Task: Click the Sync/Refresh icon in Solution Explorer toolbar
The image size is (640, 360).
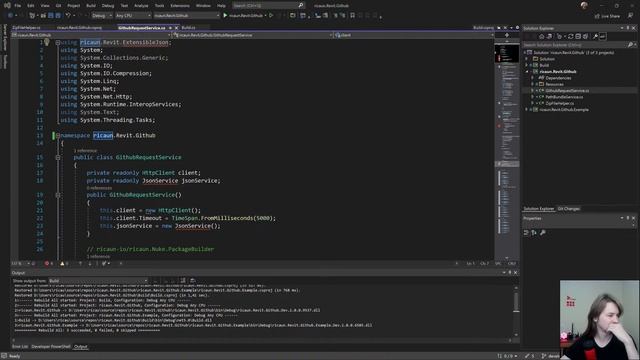Action: [x=570, y=36]
